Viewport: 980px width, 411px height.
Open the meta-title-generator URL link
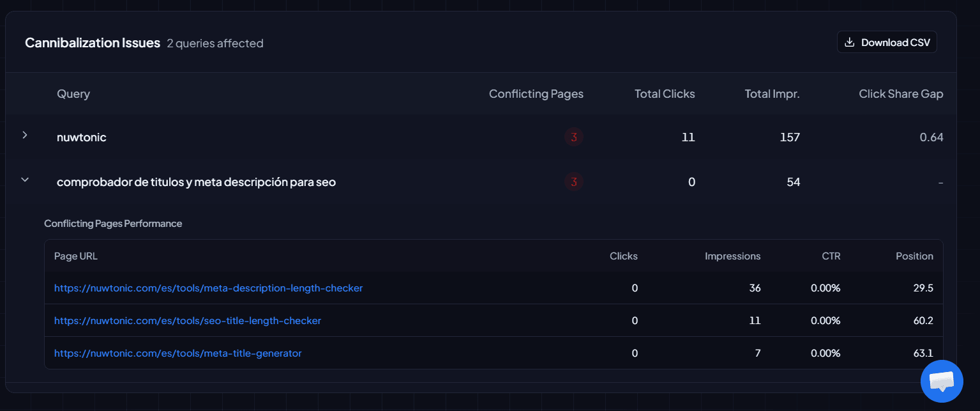(x=177, y=353)
